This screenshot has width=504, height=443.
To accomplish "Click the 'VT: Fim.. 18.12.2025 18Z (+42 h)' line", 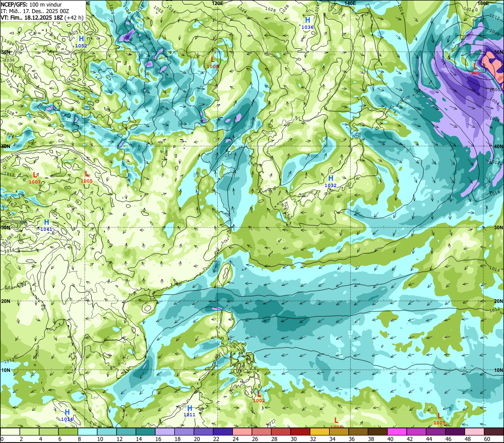I will (x=42, y=18).
